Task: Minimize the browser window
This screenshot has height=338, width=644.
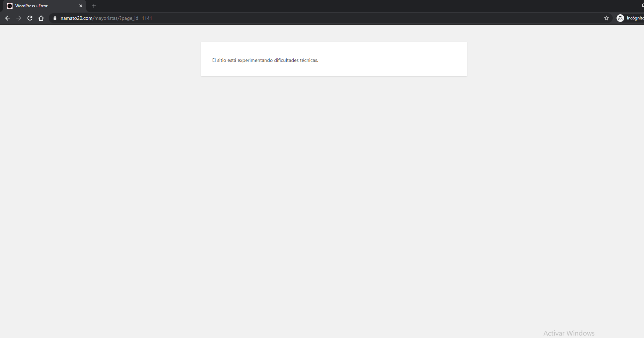Action: click(628, 5)
